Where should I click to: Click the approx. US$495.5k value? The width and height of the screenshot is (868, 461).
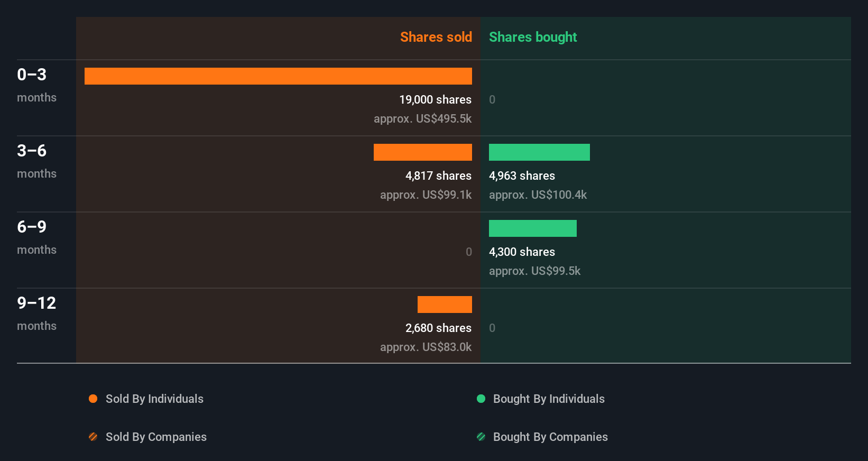click(x=422, y=118)
